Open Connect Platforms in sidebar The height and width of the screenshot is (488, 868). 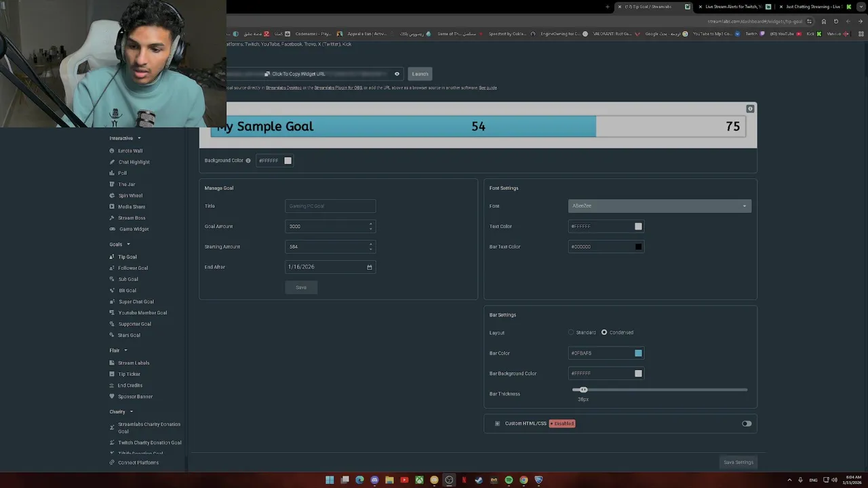pyautogui.click(x=138, y=462)
